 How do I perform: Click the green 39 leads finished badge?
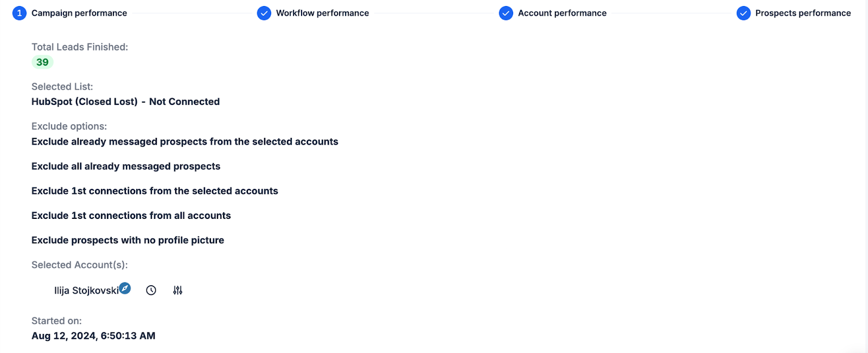(42, 62)
